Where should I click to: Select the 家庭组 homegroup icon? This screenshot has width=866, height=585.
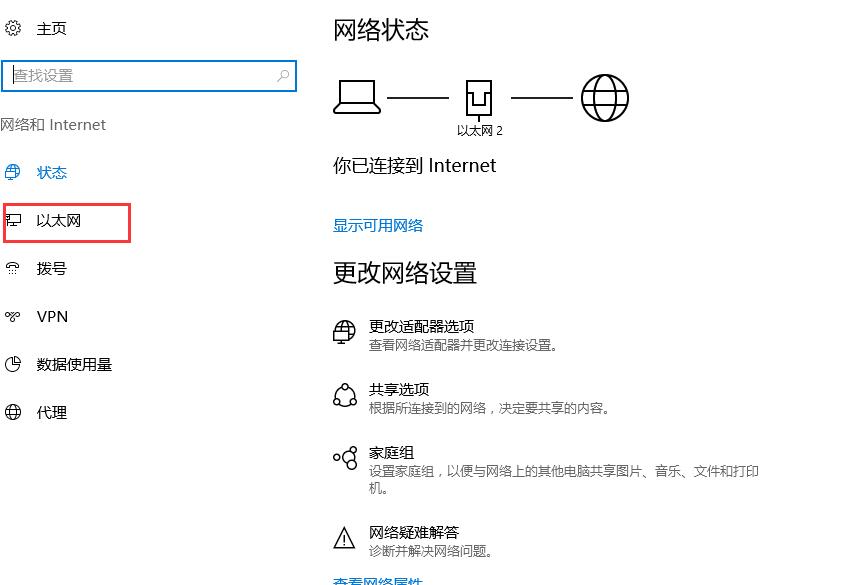coord(345,458)
